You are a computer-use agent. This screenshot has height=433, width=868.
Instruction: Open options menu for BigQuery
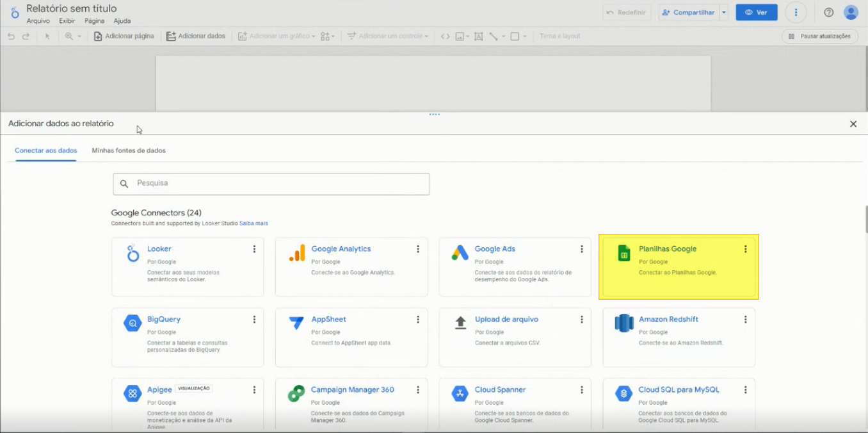coord(254,320)
